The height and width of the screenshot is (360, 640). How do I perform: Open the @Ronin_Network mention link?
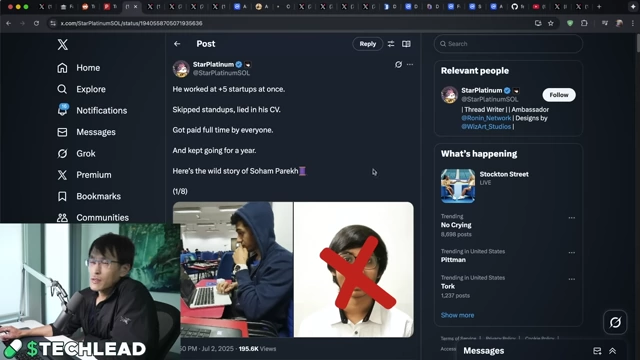point(486,118)
